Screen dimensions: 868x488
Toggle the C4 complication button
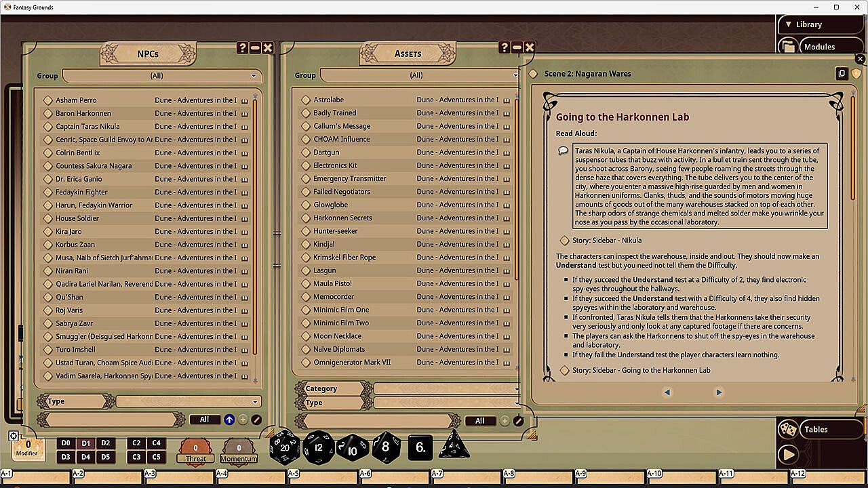coord(156,443)
